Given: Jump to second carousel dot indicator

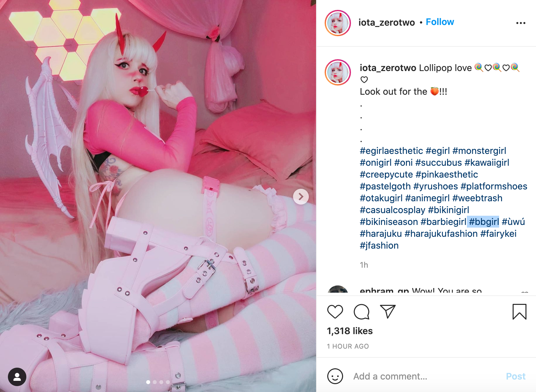Looking at the screenshot, I should pyautogui.click(x=155, y=382).
